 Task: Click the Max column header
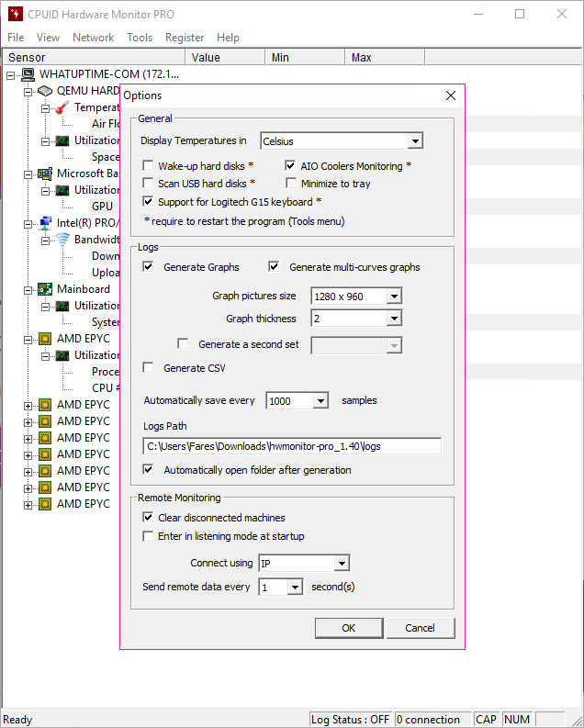click(385, 57)
